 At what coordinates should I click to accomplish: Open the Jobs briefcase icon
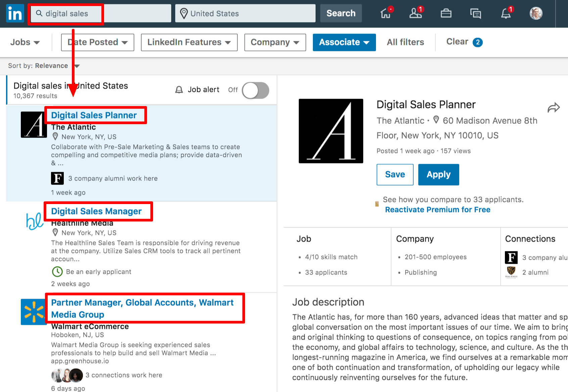[446, 13]
